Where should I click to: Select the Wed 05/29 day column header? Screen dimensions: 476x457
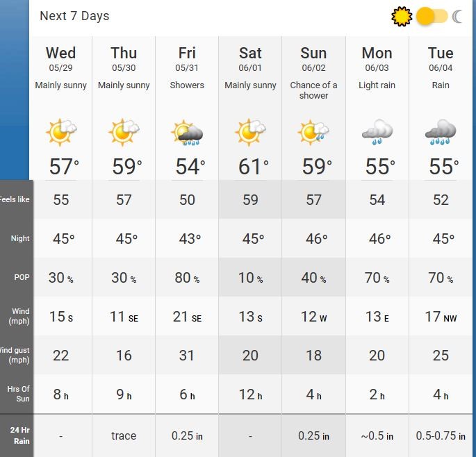coord(61,59)
